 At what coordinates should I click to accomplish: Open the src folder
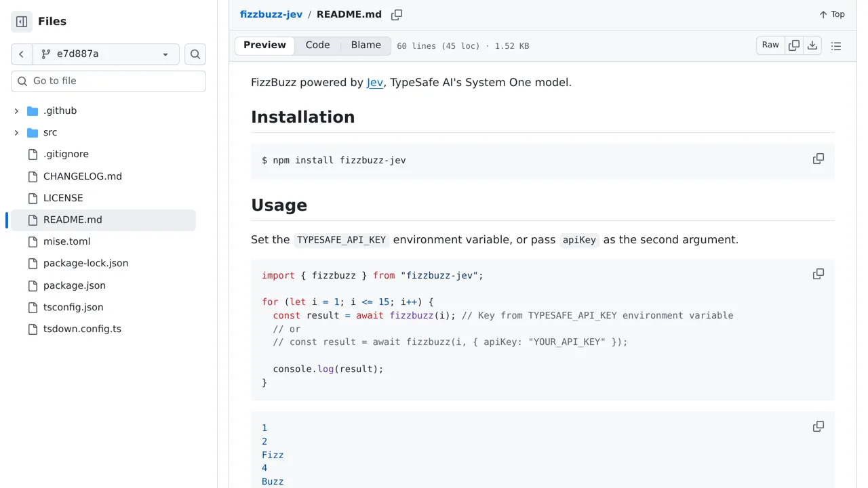pos(50,132)
